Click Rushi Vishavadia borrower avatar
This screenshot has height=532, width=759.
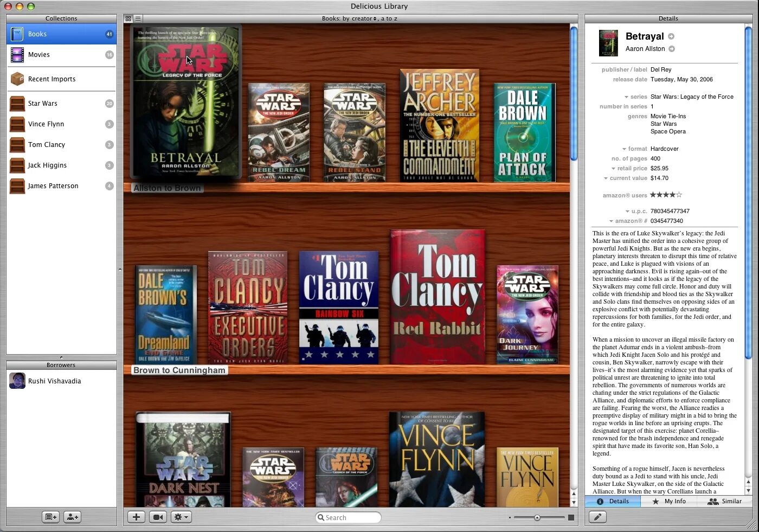point(17,381)
